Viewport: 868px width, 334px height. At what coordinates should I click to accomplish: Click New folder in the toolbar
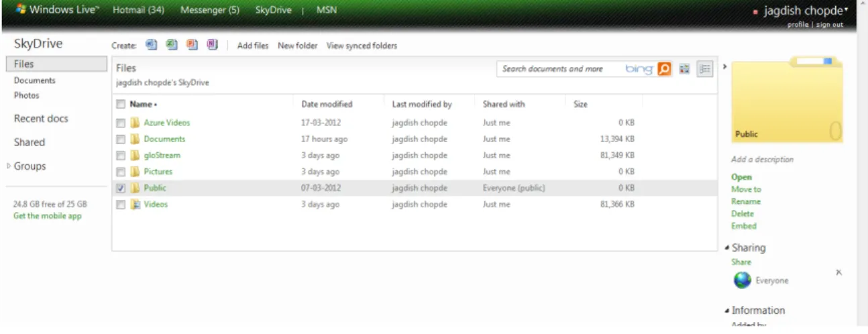coord(297,46)
